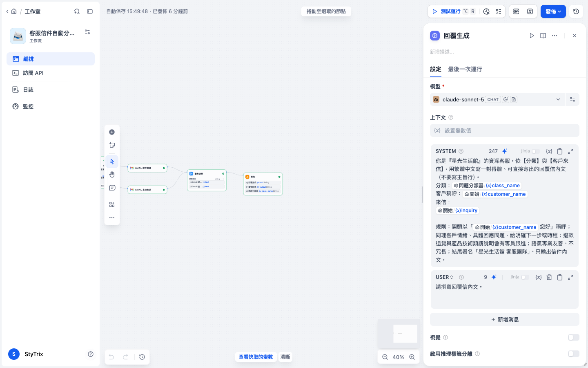Viewport: 588px width, 368px height.
Task: Open the 編排 orchestrate page
Action: point(51,59)
